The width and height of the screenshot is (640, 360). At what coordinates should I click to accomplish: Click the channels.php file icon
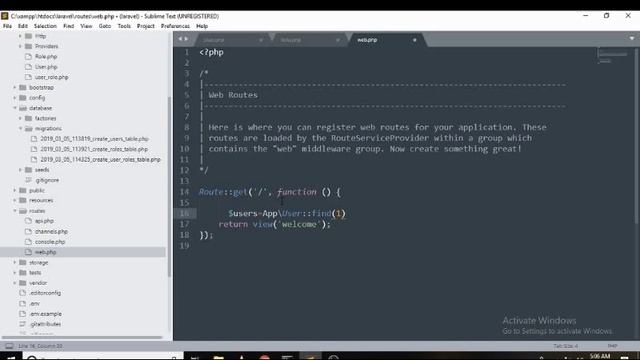coord(28,231)
